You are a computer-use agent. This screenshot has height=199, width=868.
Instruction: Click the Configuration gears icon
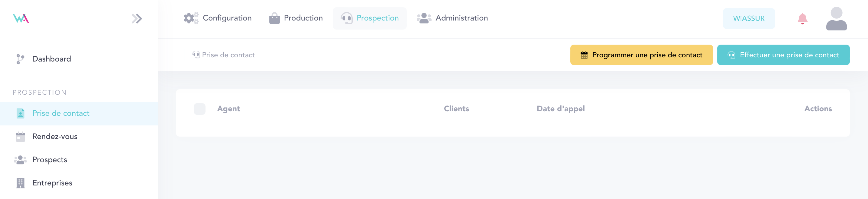[191, 18]
